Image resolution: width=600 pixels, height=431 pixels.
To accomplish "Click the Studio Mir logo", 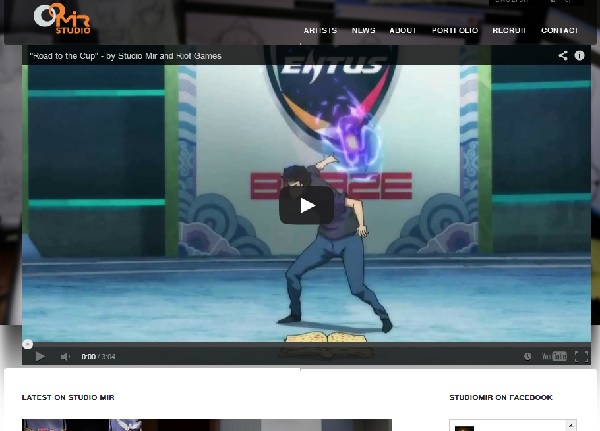I will coord(62,18).
